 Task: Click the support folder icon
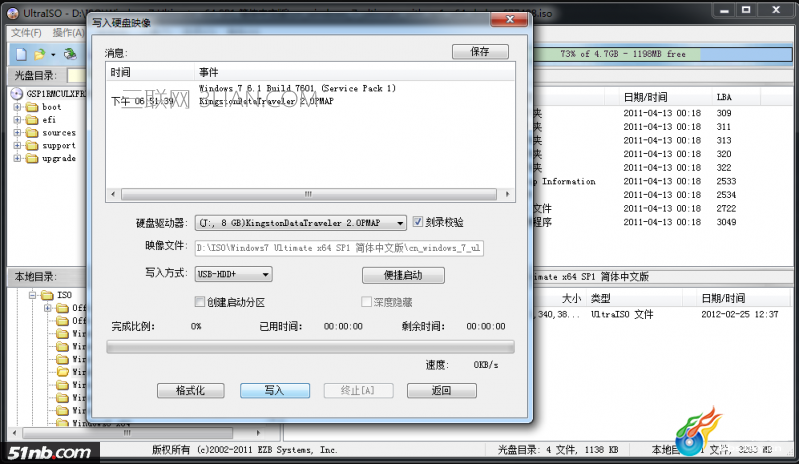pos(32,146)
